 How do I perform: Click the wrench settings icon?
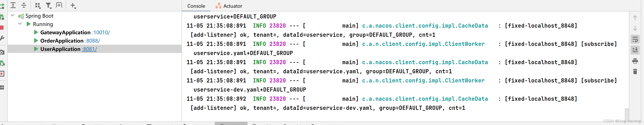2,38
